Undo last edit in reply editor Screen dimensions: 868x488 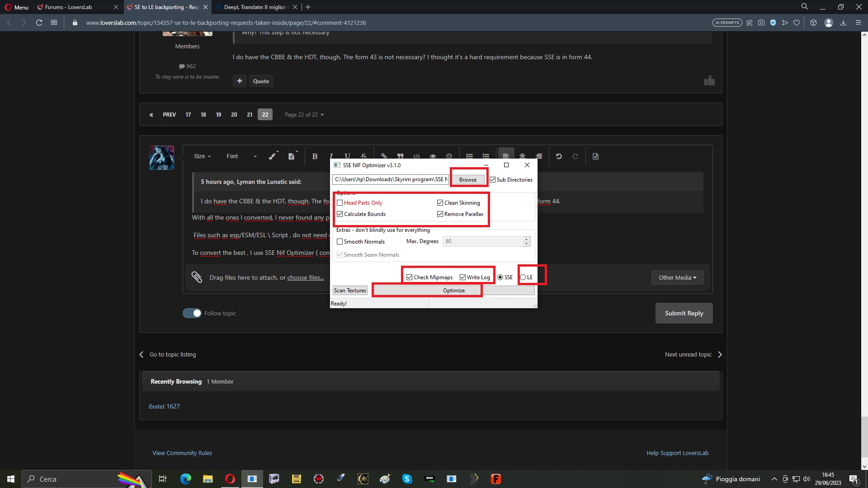click(559, 156)
